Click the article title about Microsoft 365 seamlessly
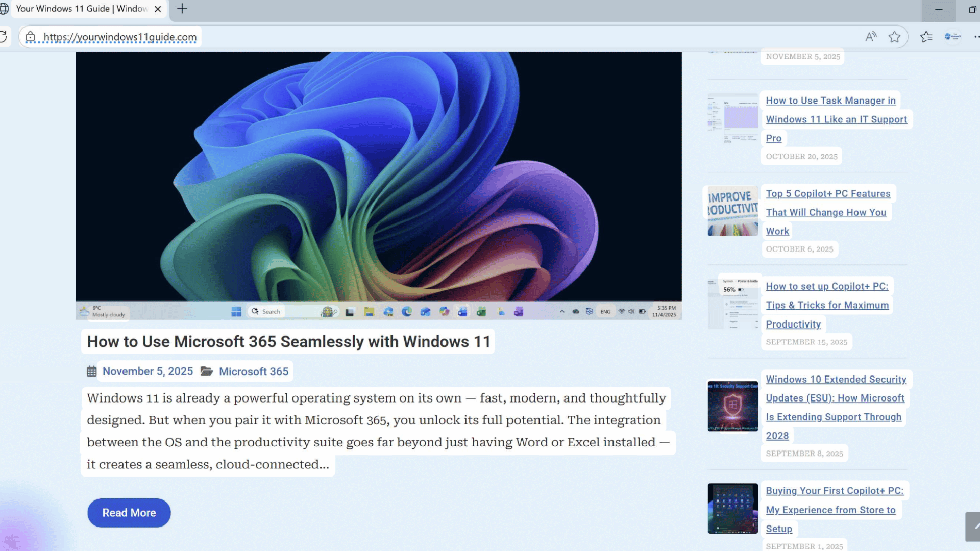 pyautogui.click(x=287, y=341)
